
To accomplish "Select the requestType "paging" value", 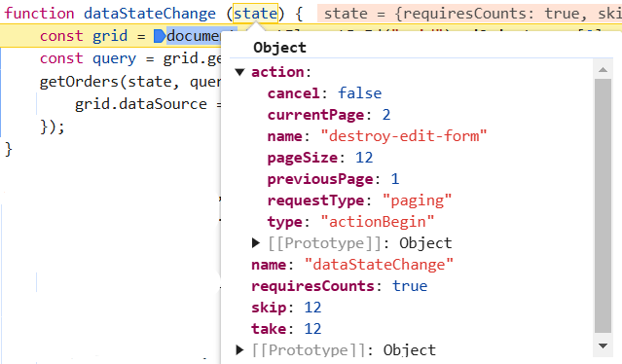I will click(x=417, y=200).
